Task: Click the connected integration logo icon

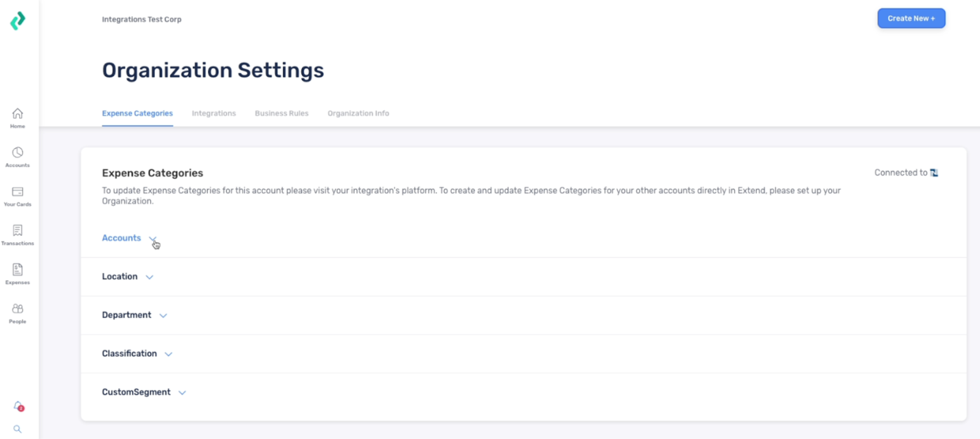Action: [x=934, y=173]
